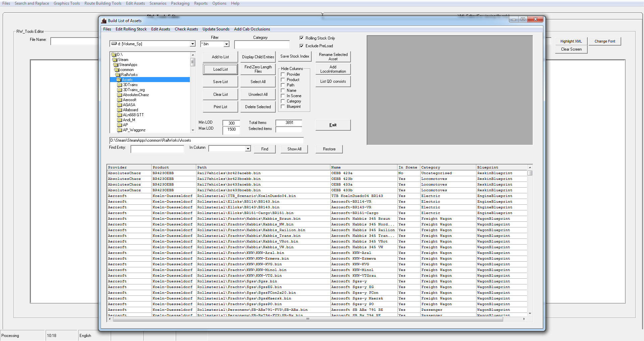Open the Edit Rolling Stock menu
The image size is (644, 341).
pyautogui.click(x=131, y=29)
